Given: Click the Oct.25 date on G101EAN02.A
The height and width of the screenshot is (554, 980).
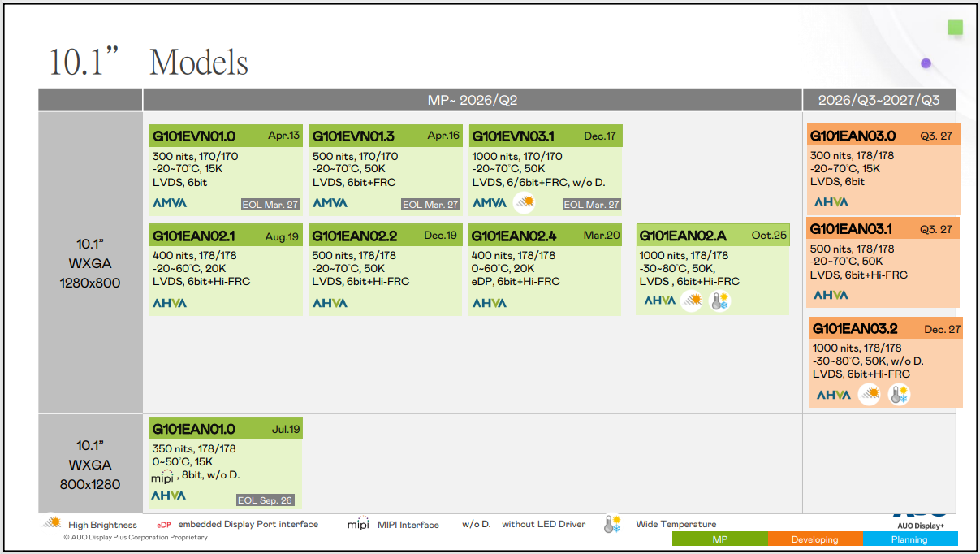Looking at the screenshot, I should (x=769, y=236).
